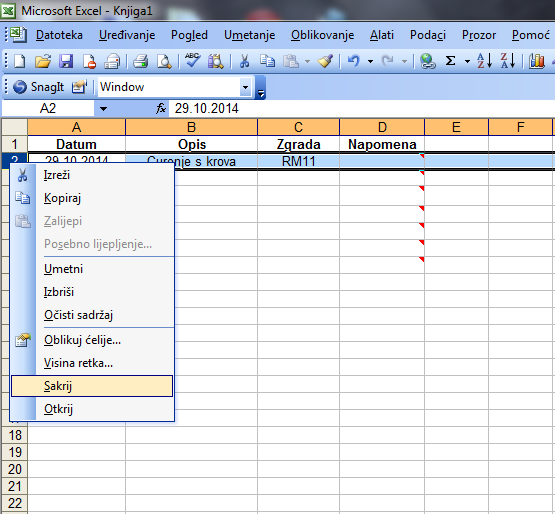Image resolution: width=555 pixels, height=514 pixels.
Task: Open the SnagIt Window combo box dropdown
Action: click(x=245, y=87)
